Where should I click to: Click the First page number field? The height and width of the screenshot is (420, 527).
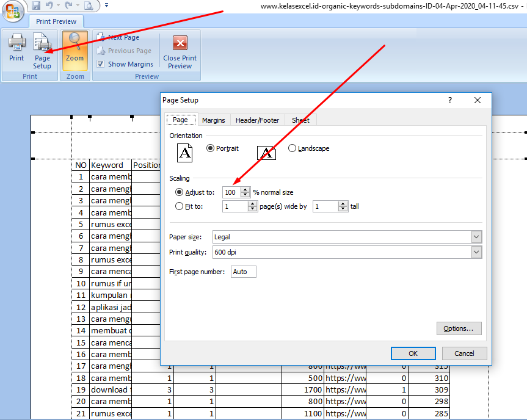243,272
